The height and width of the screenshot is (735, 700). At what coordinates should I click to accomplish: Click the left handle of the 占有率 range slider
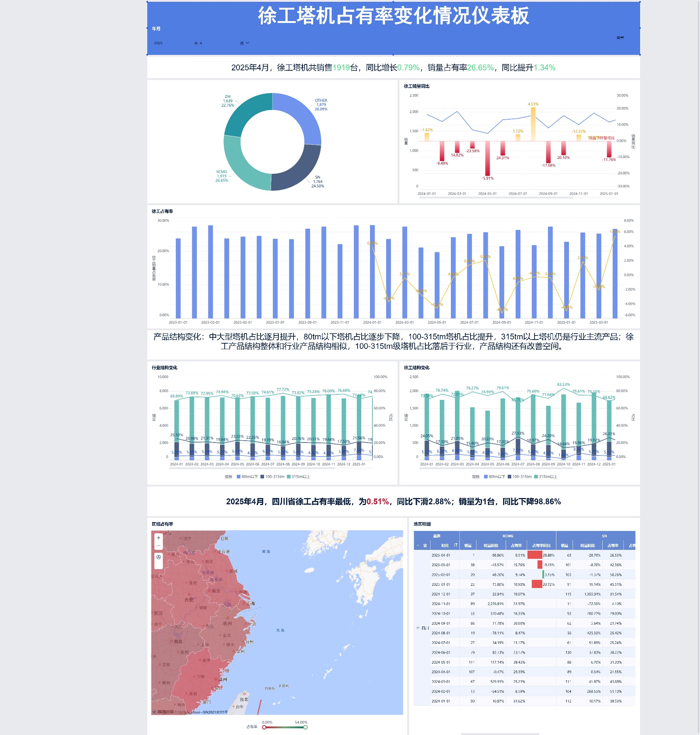pyautogui.click(x=264, y=727)
